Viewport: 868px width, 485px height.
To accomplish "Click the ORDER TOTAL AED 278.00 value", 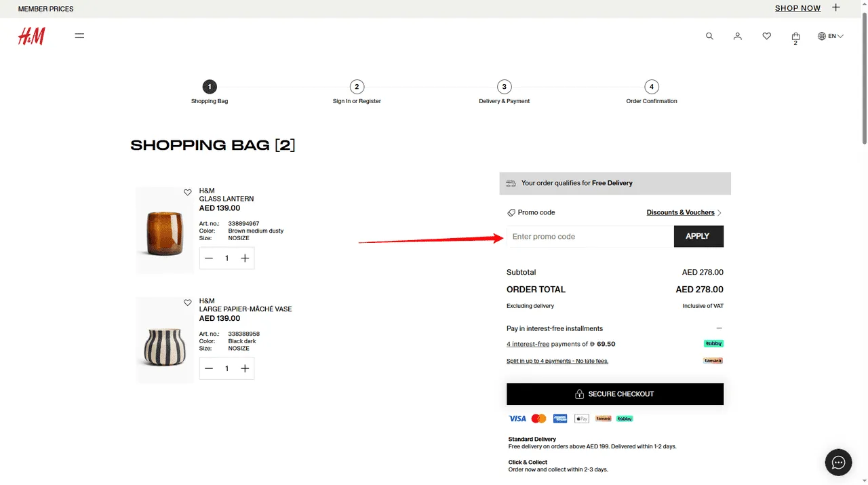I will (x=700, y=290).
